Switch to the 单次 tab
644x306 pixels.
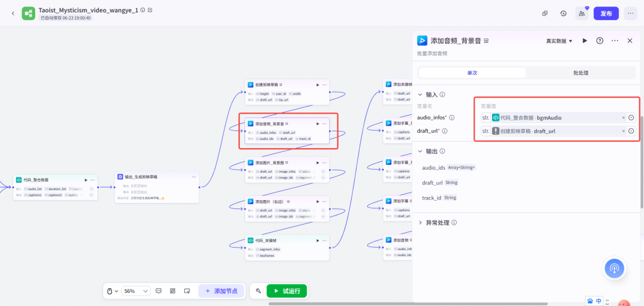pos(472,73)
